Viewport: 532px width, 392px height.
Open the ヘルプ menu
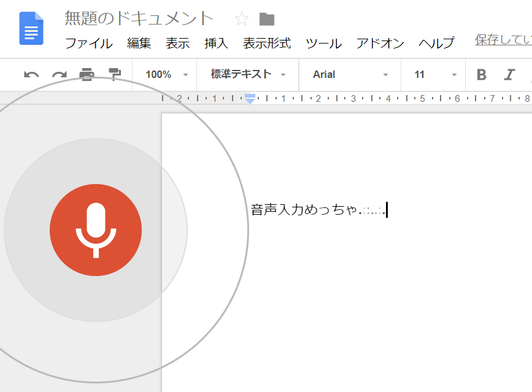[x=436, y=44]
